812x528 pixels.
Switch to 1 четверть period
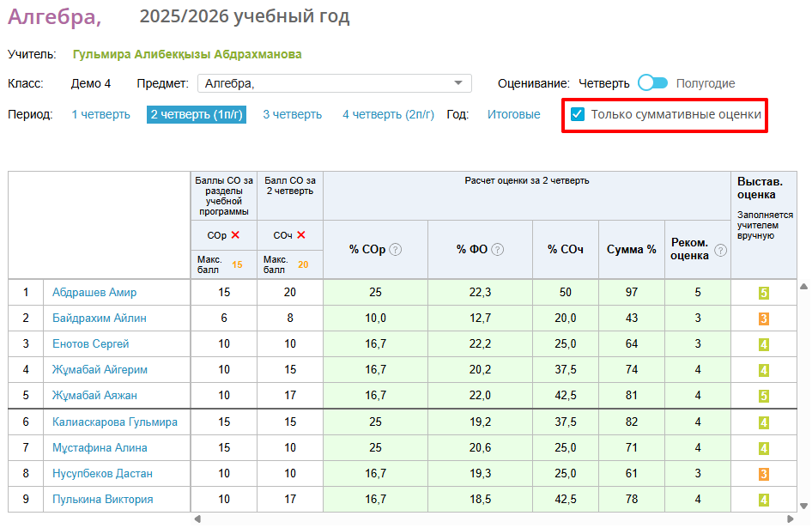100,115
